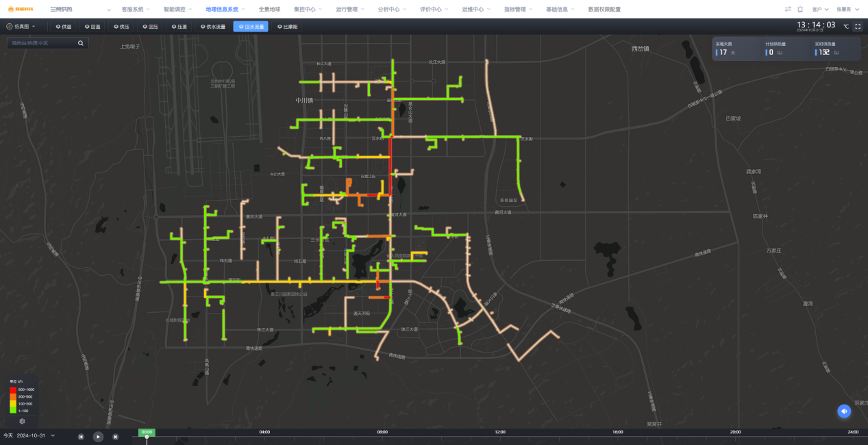Screen dimensions: 868x445
Task: Click the 中川镇 map label
Action: tap(304, 100)
